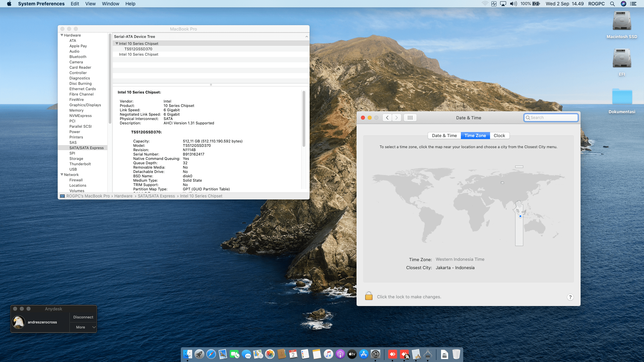The image size is (644, 362).
Task: Click the Date & Time search field
Action: click(551, 118)
